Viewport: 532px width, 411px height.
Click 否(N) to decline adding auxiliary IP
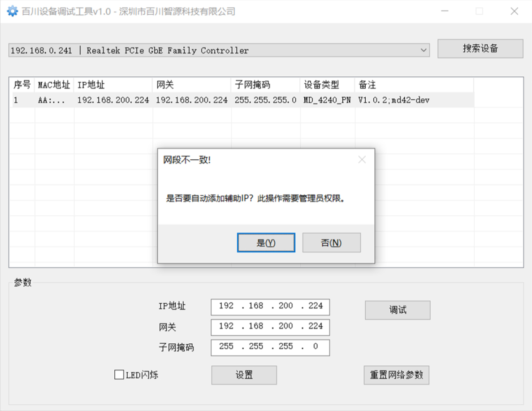(332, 242)
